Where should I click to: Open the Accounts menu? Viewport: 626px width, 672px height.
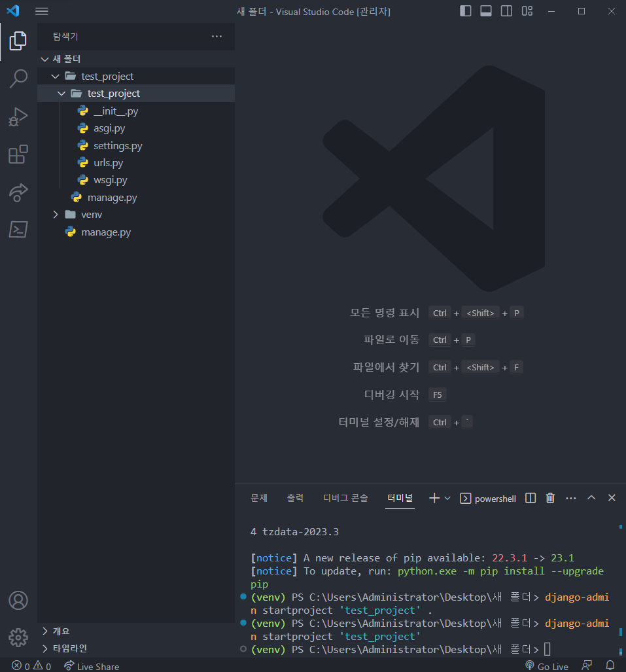[18, 601]
